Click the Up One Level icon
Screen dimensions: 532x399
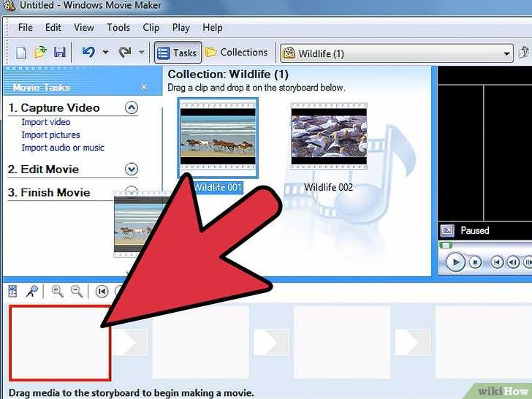524,53
